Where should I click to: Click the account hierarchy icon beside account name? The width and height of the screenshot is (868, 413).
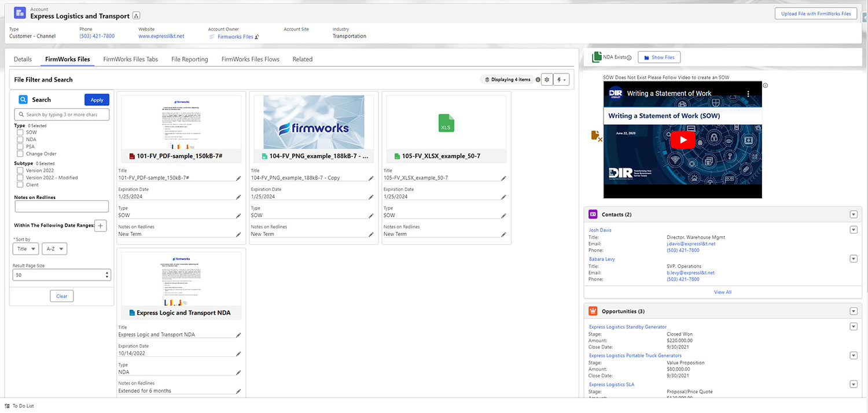click(x=136, y=16)
